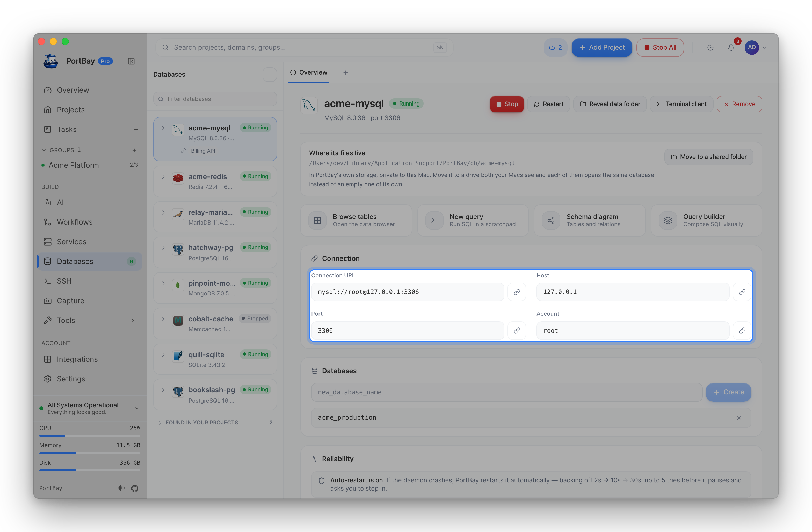Toggle dark mode moon icon
The image size is (812, 532).
(710, 47)
